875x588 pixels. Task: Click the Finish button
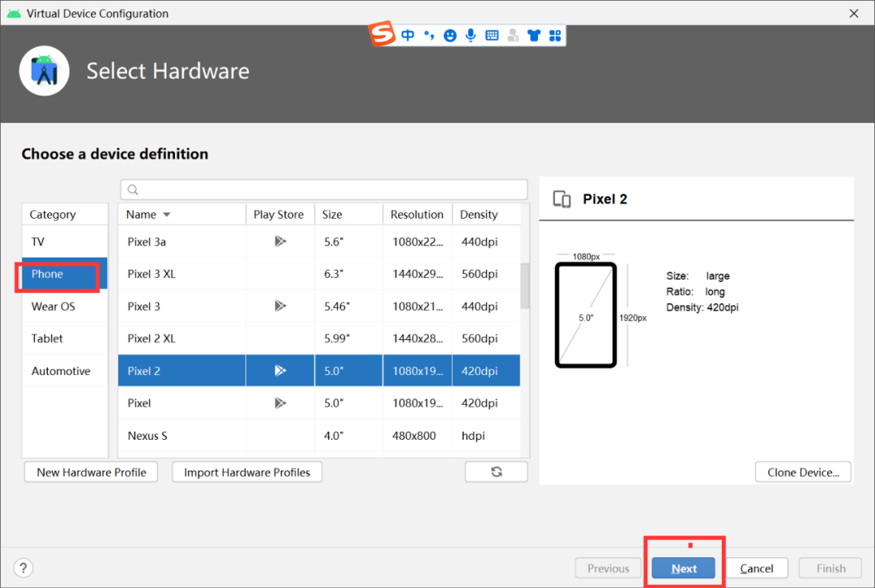click(x=831, y=568)
